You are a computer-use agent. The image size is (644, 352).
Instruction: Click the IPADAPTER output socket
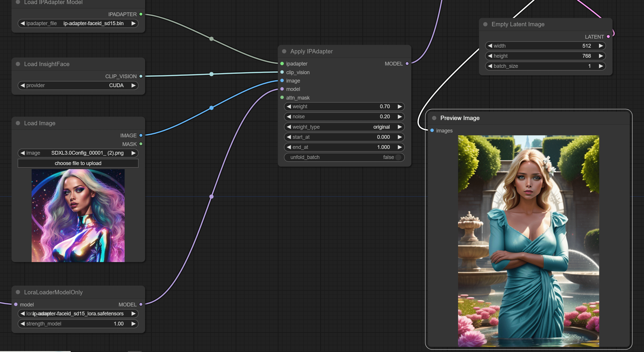[x=141, y=14]
